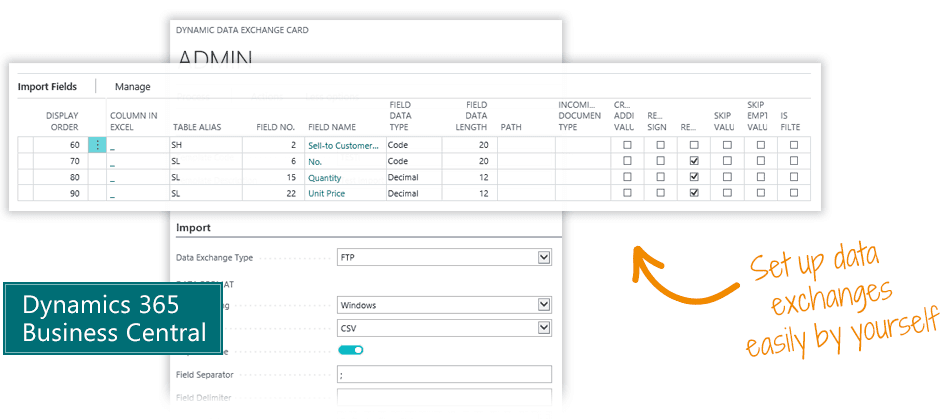Click Column in Excel link in row 60
Viewport: 950px width, 419px height.
[x=113, y=146]
